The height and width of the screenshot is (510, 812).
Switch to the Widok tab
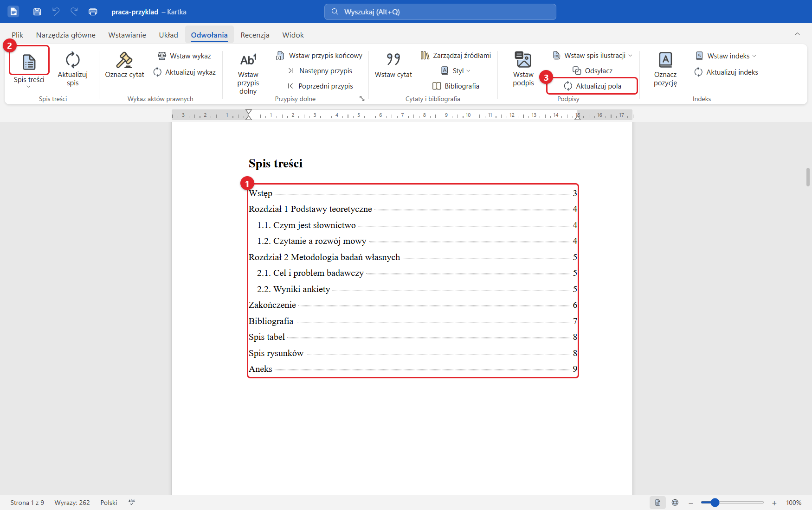pyautogui.click(x=293, y=35)
